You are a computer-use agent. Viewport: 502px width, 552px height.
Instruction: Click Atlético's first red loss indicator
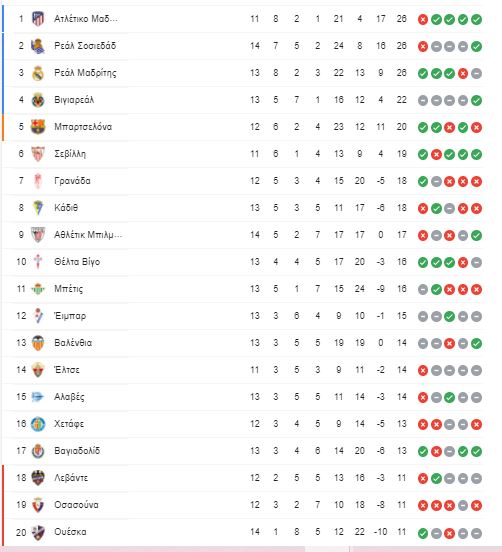point(423,19)
